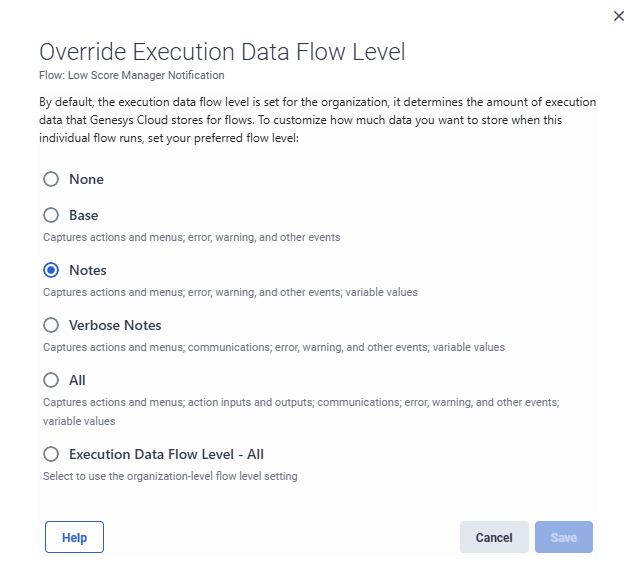
Task: Click the "Verbose Notes" label text
Action: pos(115,325)
